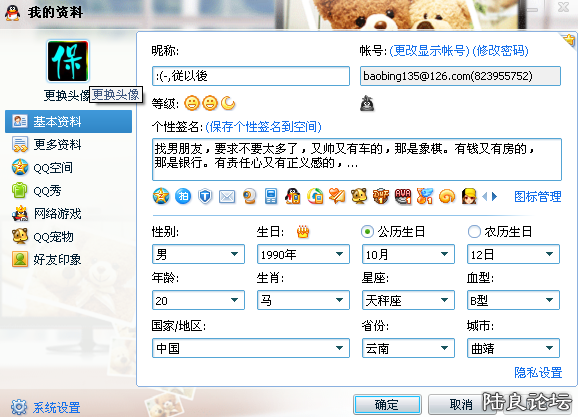Click the account number field
Viewport: 578px width, 417px height.
[460, 76]
